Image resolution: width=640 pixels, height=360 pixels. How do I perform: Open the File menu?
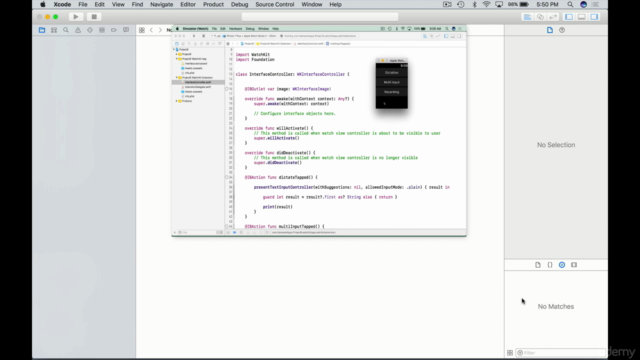tap(83, 4)
